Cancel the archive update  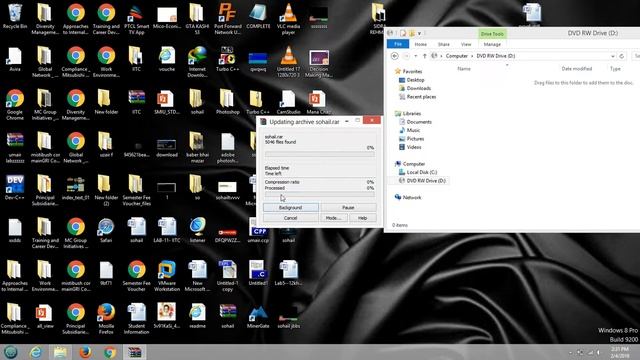point(291,218)
